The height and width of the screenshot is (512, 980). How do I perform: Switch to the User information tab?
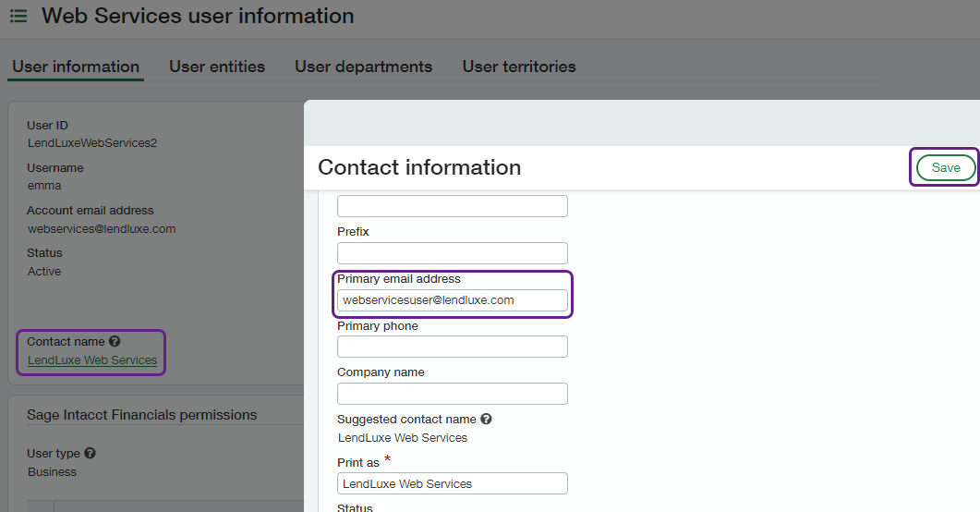tap(76, 67)
